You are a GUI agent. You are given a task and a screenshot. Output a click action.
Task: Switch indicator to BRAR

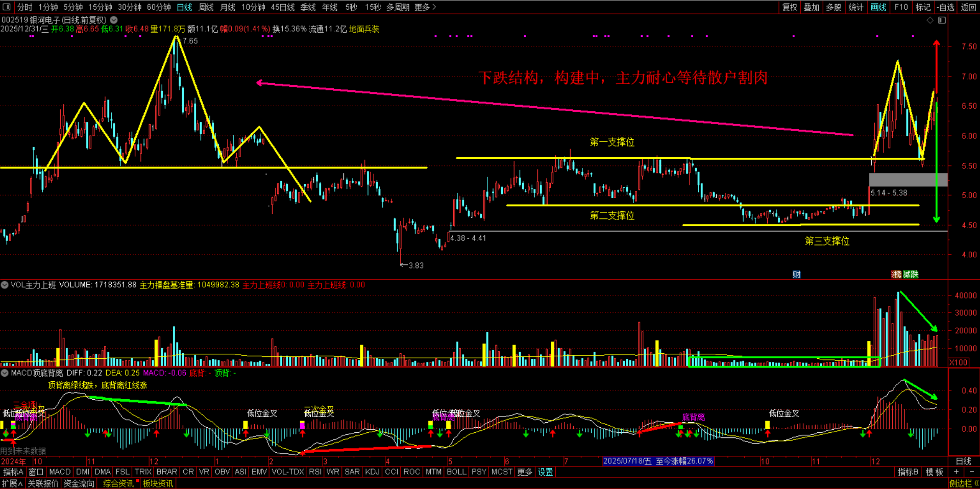coord(167,472)
